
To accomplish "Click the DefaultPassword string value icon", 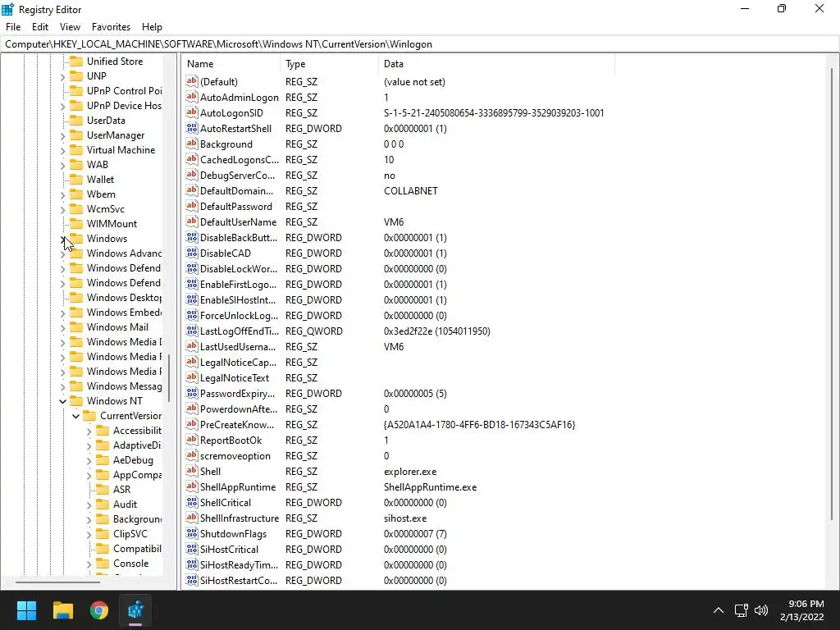I will (191, 206).
